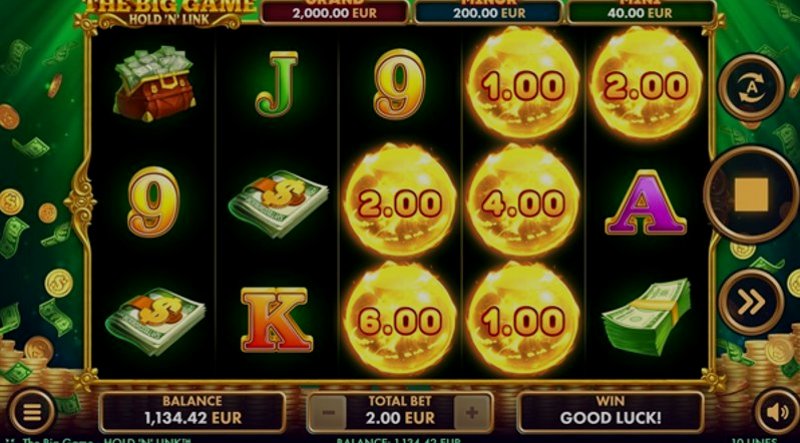The width and height of the screenshot is (800, 443).
Task: Click the Total Bet 2.00 EUR field
Action: click(x=399, y=412)
